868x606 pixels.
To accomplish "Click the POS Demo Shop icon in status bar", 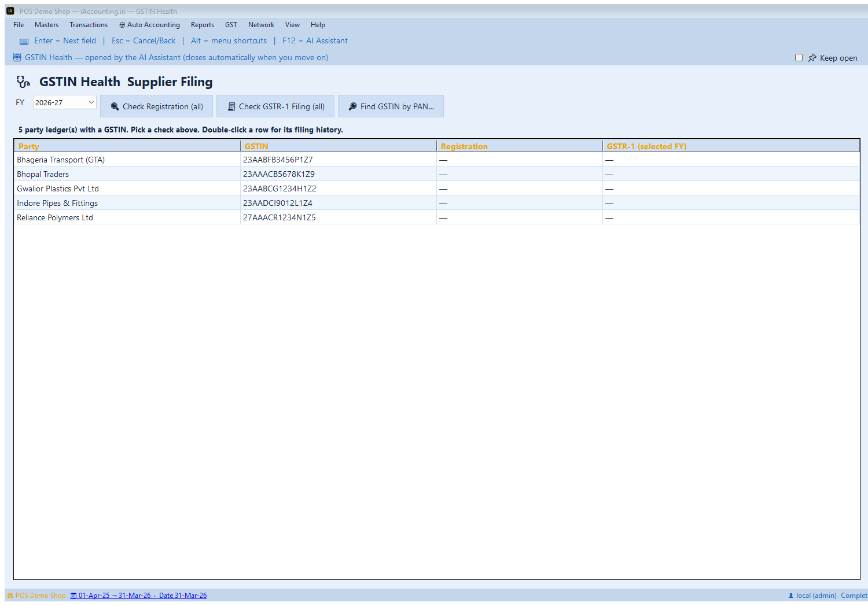I will 10,596.
